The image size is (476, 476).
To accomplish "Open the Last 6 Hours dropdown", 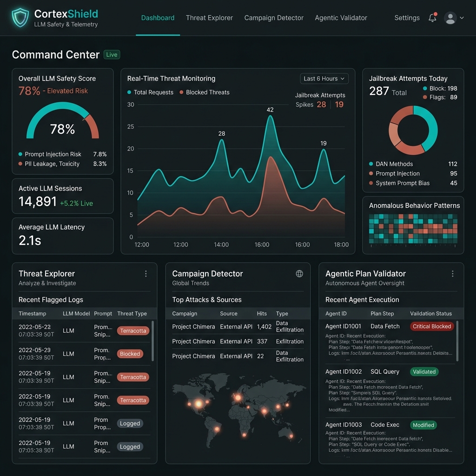I will click(x=324, y=79).
